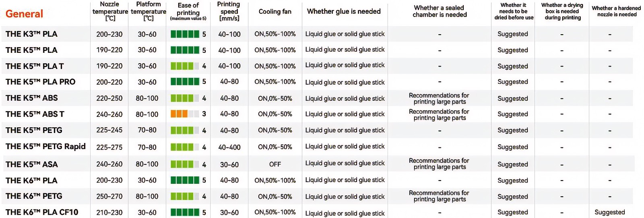The image size is (644, 218).
Task: Click the Printing speed column header
Action: pyautogui.click(x=229, y=11)
